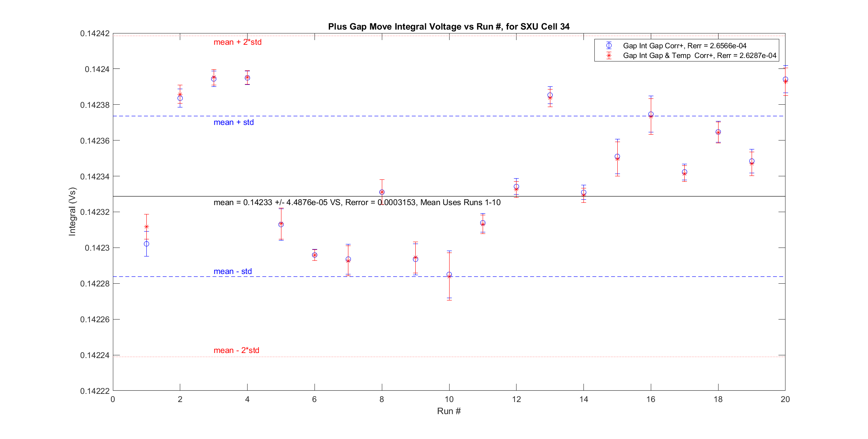Click the blue circle data point at run 1
868x439 pixels.
[146, 244]
